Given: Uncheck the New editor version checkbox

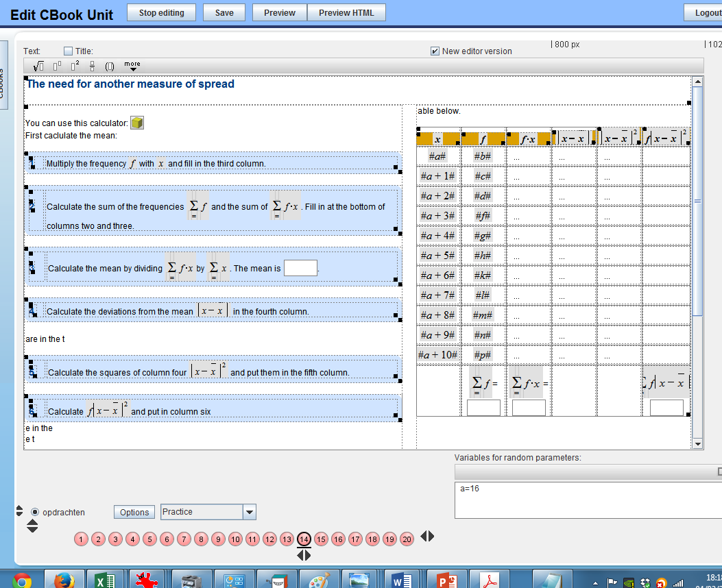Looking at the screenshot, I should click(435, 51).
